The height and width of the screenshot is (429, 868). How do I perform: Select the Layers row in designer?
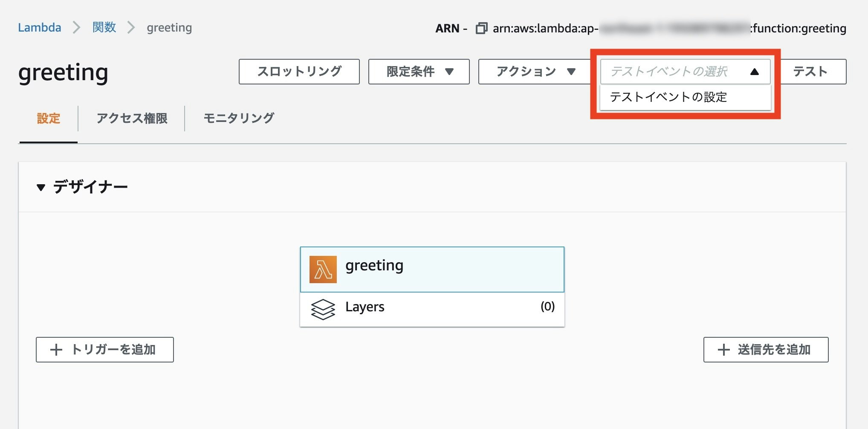coord(432,310)
